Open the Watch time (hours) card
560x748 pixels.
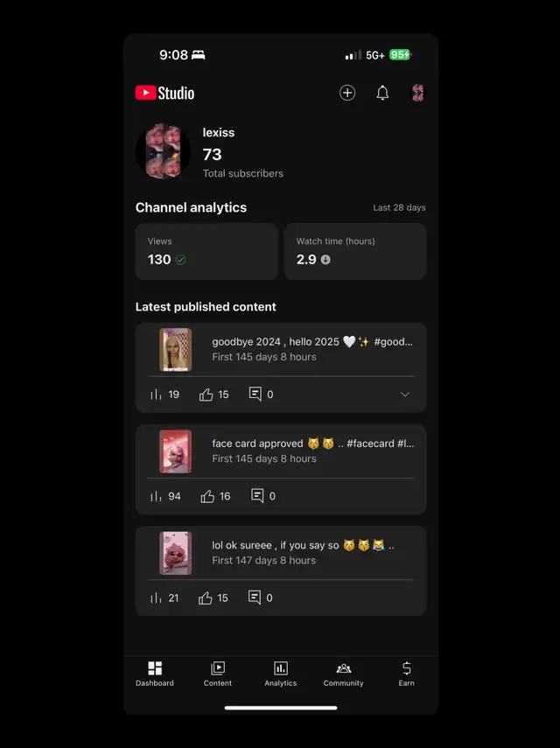(355, 251)
